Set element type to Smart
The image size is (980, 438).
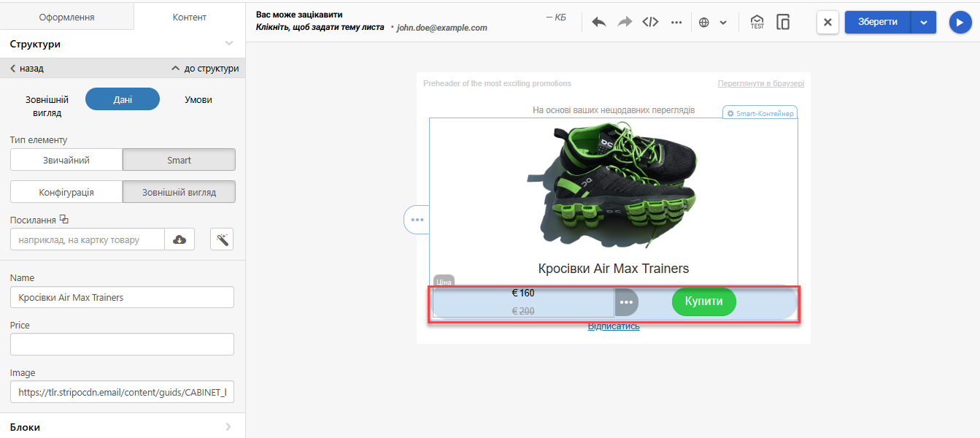(179, 160)
